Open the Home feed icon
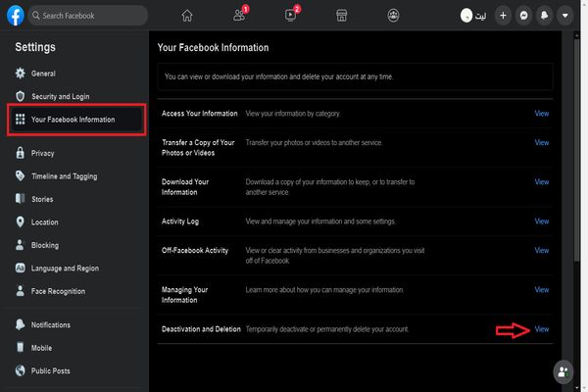The image size is (588, 392). click(187, 16)
